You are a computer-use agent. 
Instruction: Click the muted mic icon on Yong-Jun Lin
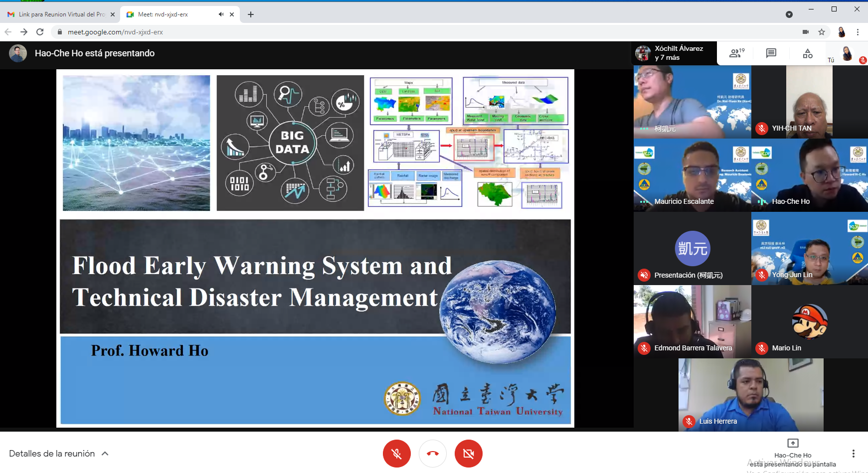761,275
